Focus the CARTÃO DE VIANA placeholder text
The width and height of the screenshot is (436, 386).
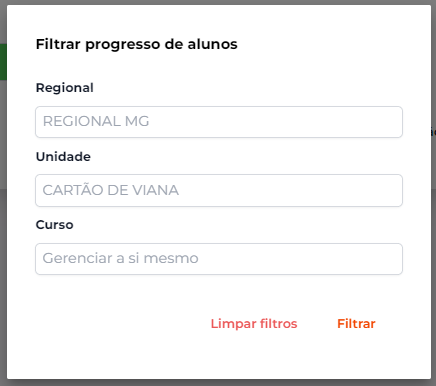pos(111,190)
